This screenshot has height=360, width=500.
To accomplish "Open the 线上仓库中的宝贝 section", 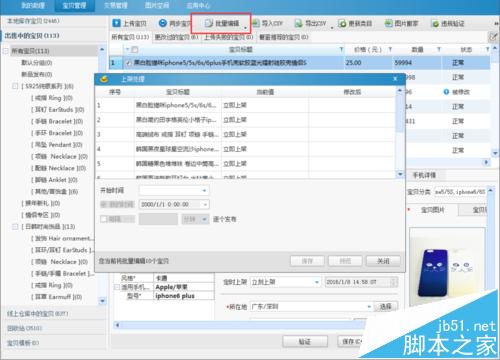I will (x=38, y=313).
